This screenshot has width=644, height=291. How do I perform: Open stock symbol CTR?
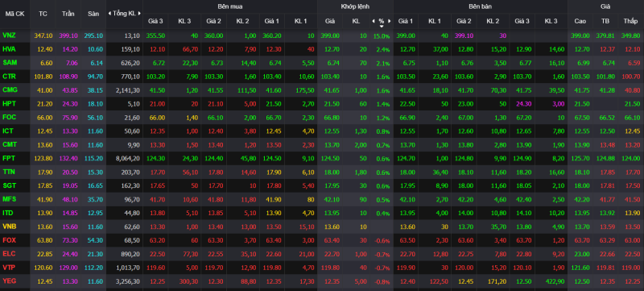coord(9,76)
